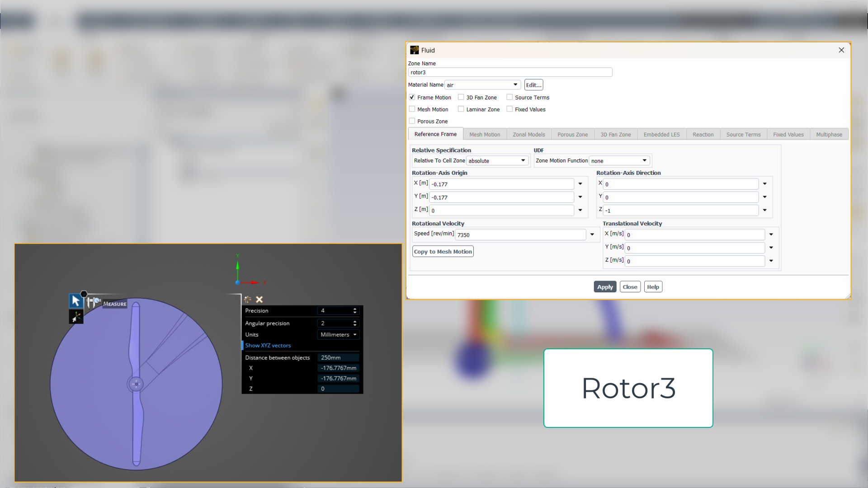The height and width of the screenshot is (488, 868).
Task: Click the Speed rev/min input field
Action: (520, 235)
